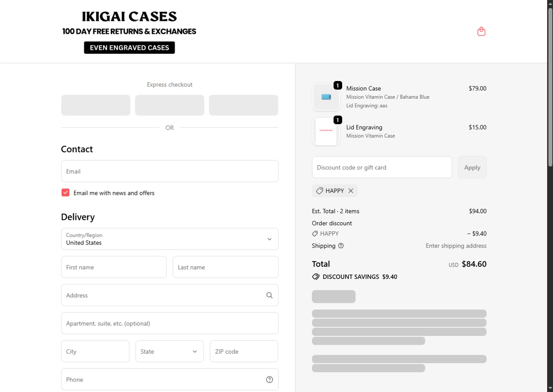
Task: Click the $79.00 Mission Case price
Action: pos(477,88)
